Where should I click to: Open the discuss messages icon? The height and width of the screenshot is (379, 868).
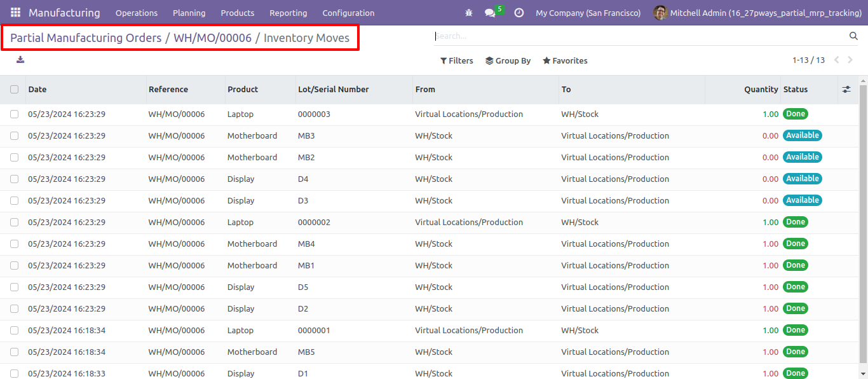[490, 13]
